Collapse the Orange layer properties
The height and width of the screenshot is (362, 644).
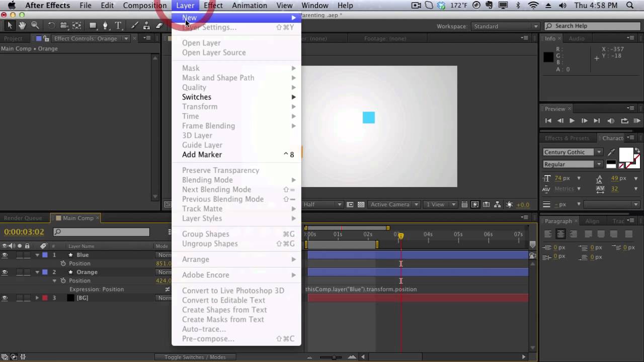(37, 272)
